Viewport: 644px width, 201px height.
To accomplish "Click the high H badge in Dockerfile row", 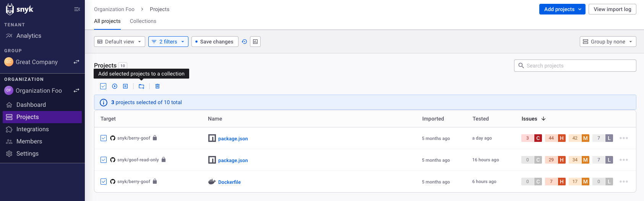I will point(562,182).
